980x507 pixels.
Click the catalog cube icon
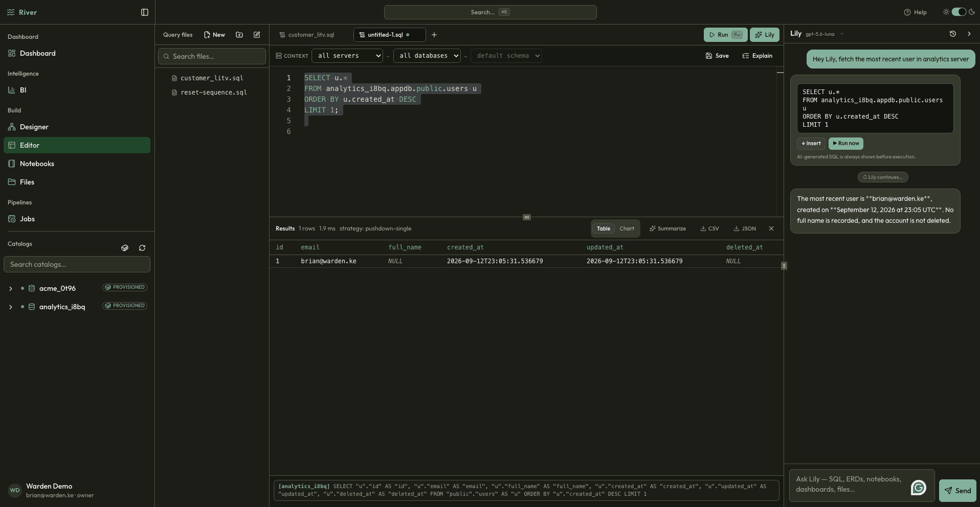pos(125,248)
